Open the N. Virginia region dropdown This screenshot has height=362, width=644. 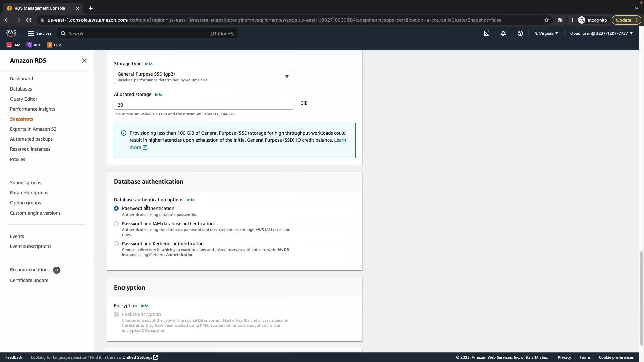(x=546, y=33)
